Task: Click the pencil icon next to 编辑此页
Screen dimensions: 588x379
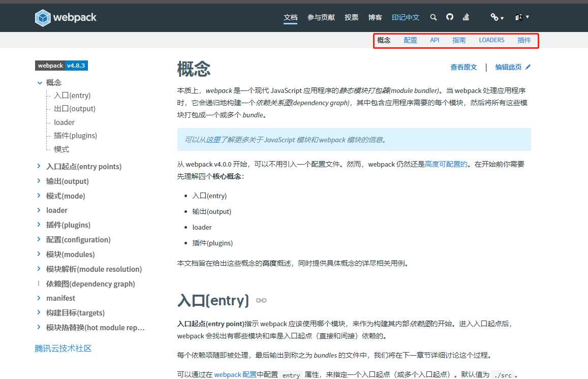Action: coord(528,67)
